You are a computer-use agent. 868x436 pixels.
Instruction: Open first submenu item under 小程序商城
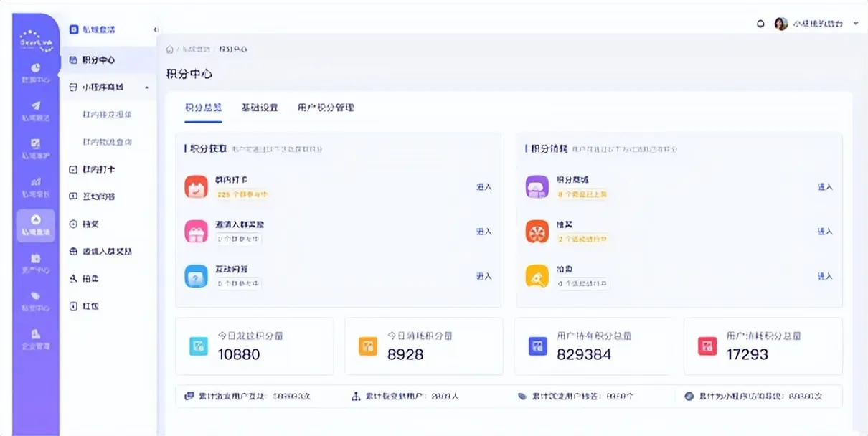click(x=108, y=115)
